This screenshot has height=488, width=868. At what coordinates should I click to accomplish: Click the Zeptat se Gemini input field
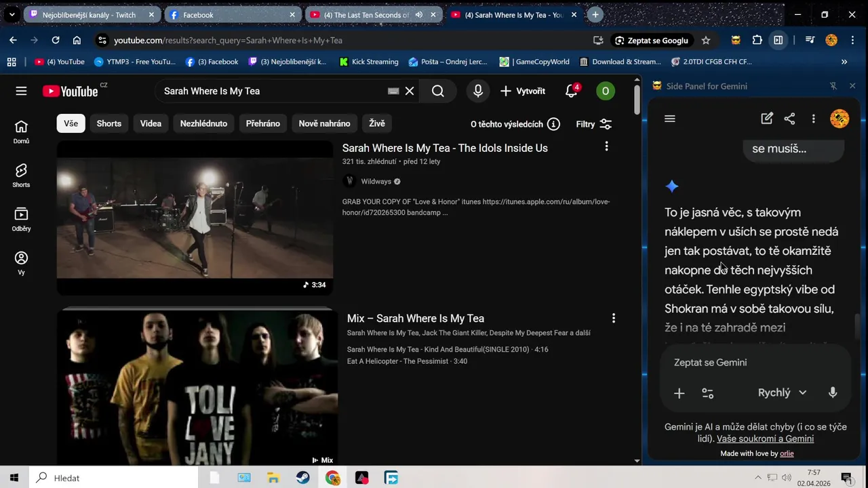[x=755, y=363]
